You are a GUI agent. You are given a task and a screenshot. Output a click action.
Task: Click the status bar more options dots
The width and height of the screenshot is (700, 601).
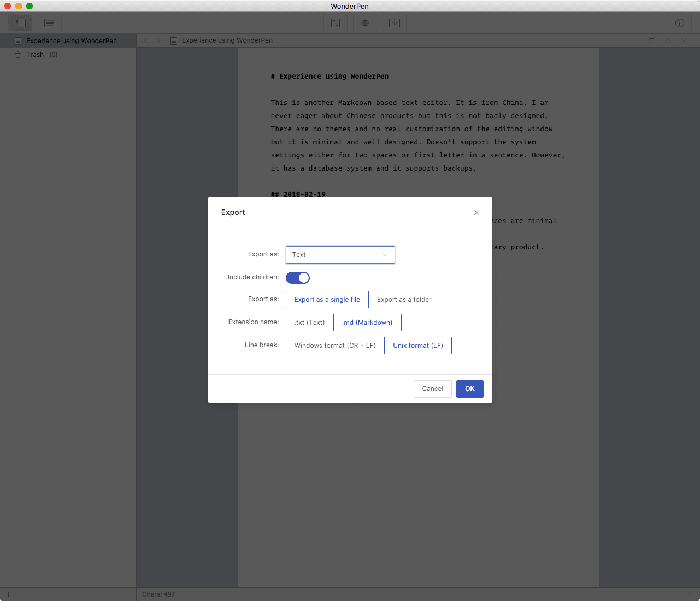point(689,594)
